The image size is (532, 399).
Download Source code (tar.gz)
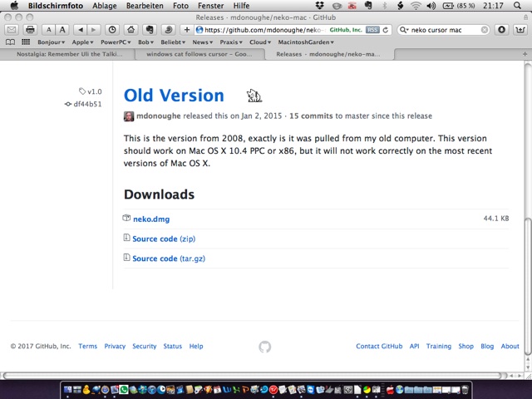169,259
